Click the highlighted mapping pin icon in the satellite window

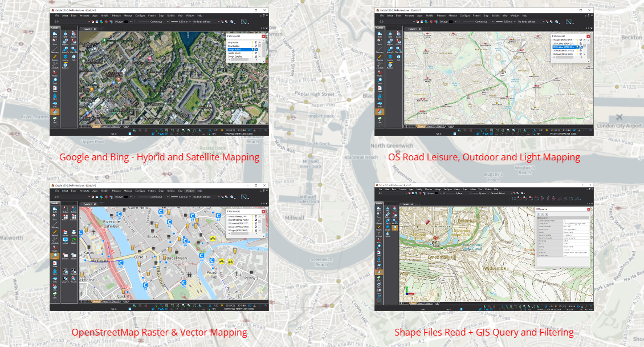pyautogui.click(x=55, y=111)
